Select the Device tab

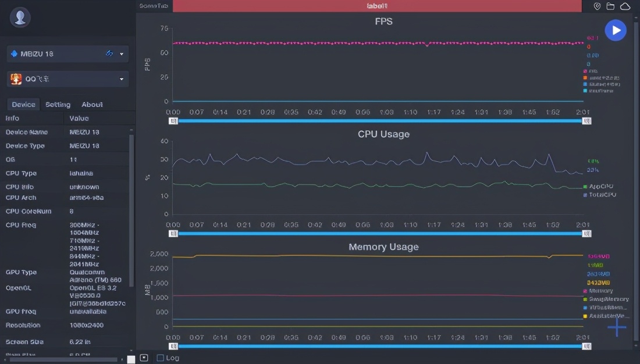23,105
